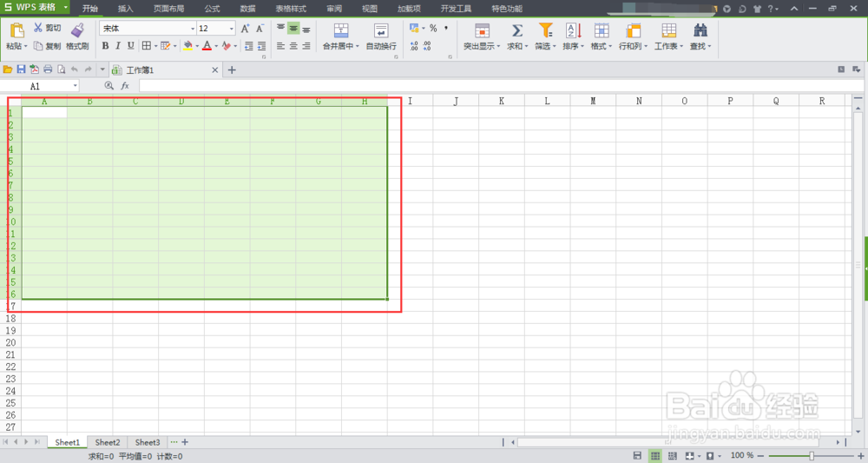Screen dimensions: 868x463
Task: Expand the 粘贴 paste options arrow
Action: [x=25, y=47]
